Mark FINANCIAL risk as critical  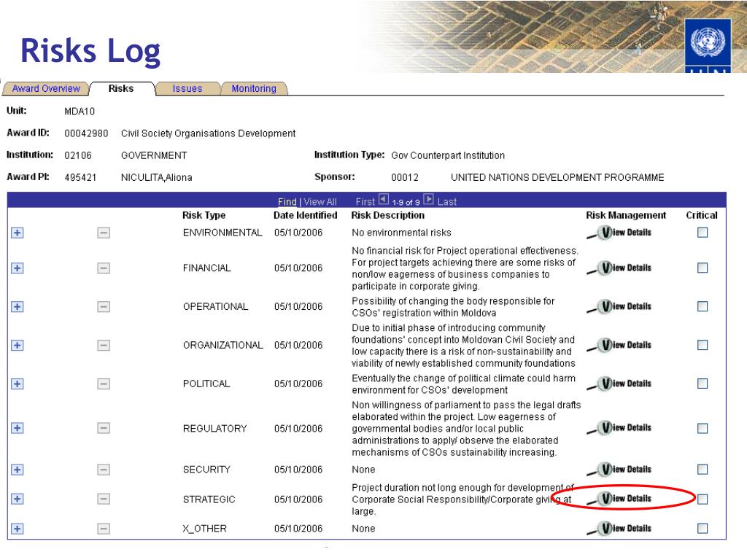(703, 268)
